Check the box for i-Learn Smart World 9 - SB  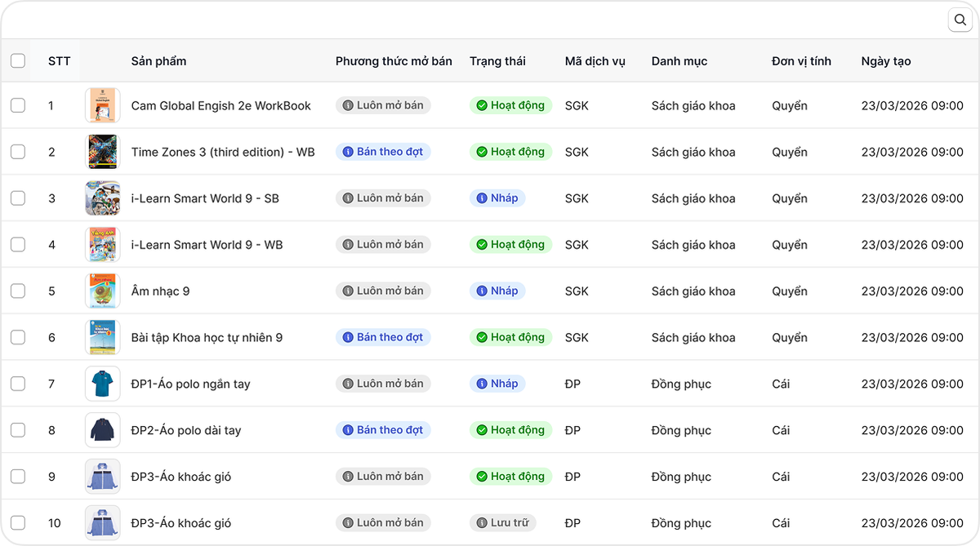[x=18, y=198]
